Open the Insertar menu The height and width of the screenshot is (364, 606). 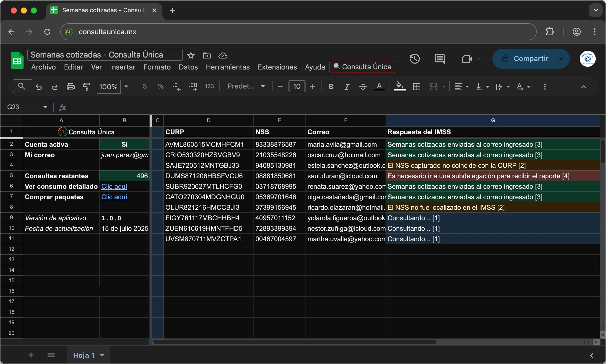tap(123, 67)
